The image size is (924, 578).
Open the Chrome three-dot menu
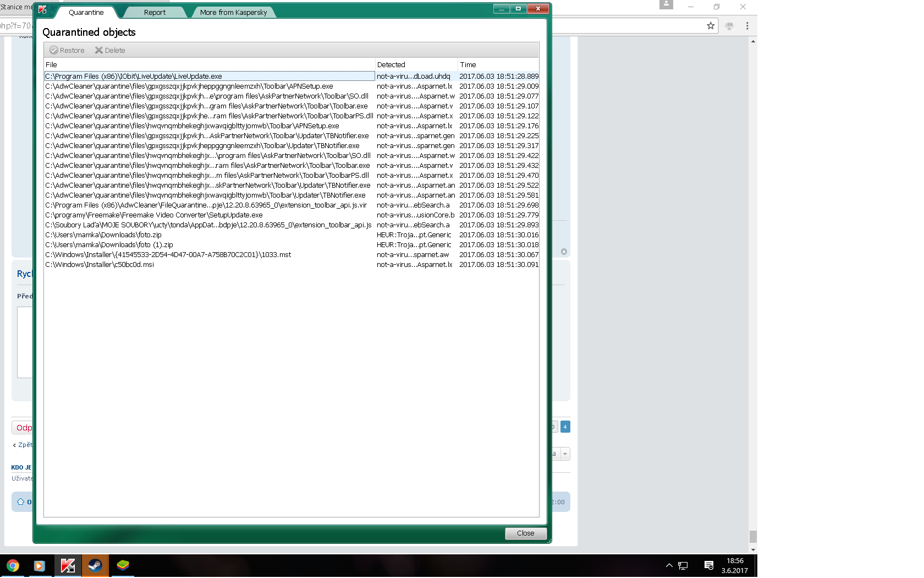point(747,25)
